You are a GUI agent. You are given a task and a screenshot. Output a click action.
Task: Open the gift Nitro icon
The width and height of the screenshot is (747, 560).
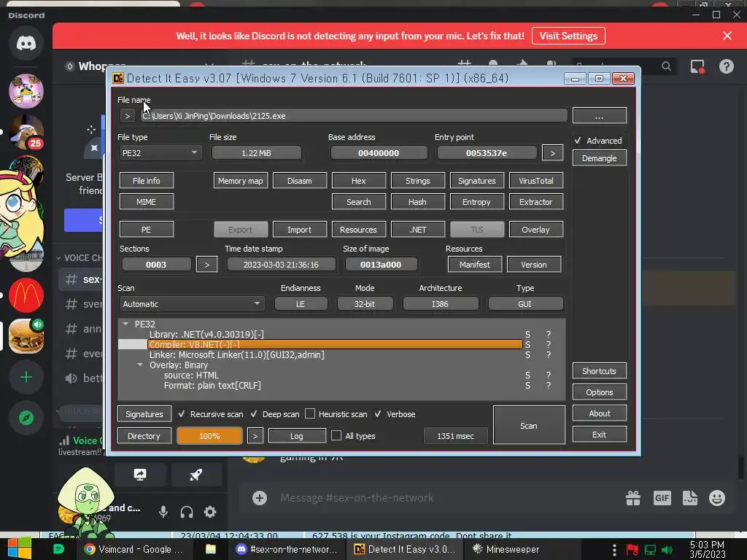click(633, 498)
